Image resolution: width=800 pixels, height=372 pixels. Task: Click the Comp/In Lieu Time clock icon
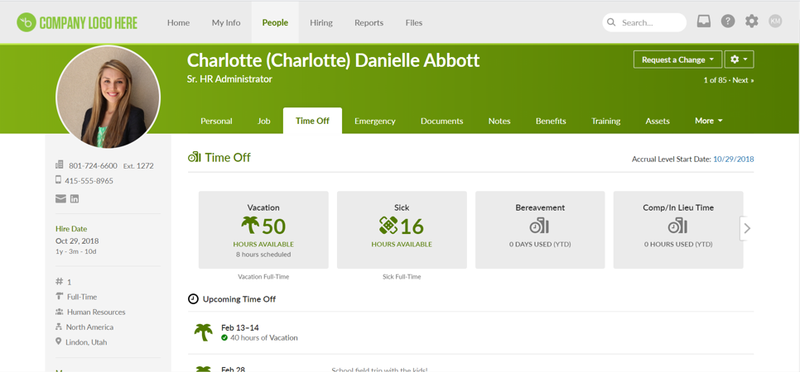pyautogui.click(x=678, y=226)
